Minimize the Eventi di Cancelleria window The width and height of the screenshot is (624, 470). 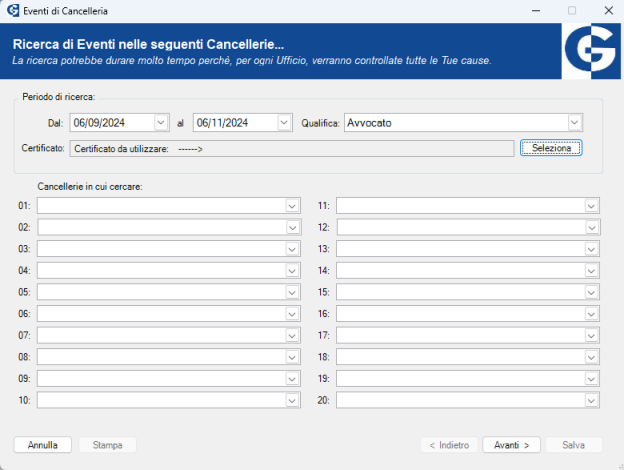(536, 11)
